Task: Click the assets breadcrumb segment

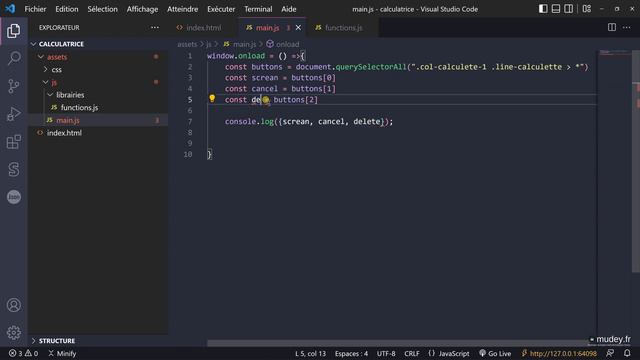Action: pyautogui.click(x=187, y=44)
